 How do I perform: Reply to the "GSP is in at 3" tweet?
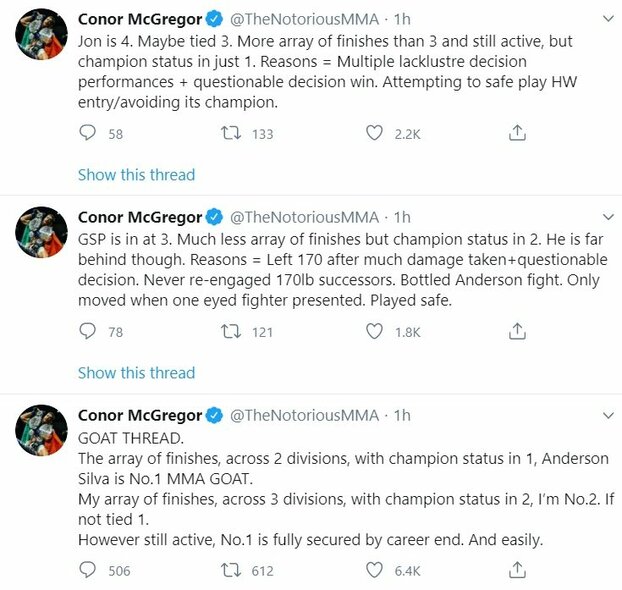point(89,331)
